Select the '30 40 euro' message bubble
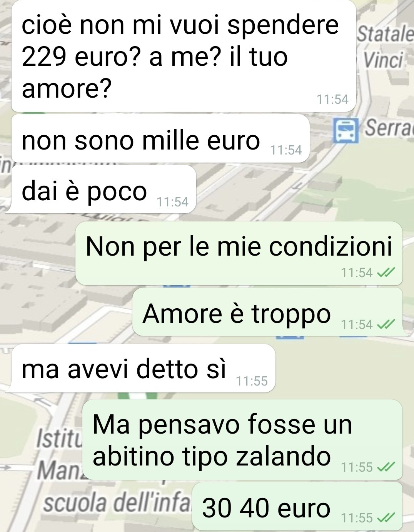This screenshot has width=414, height=532. 297,506
